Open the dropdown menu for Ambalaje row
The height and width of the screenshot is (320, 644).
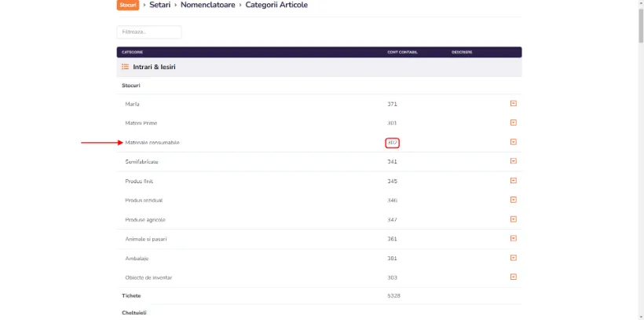(x=513, y=258)
